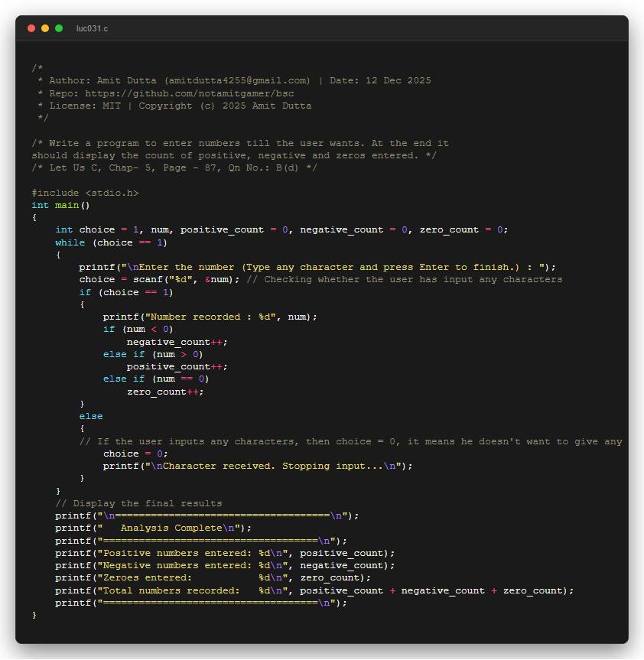Click the 'Checking whether the user has input' comment

point(405,279)
